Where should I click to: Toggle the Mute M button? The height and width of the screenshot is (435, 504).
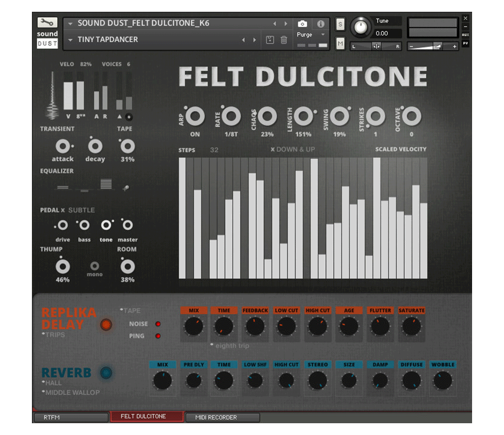(x=340, y=43)
